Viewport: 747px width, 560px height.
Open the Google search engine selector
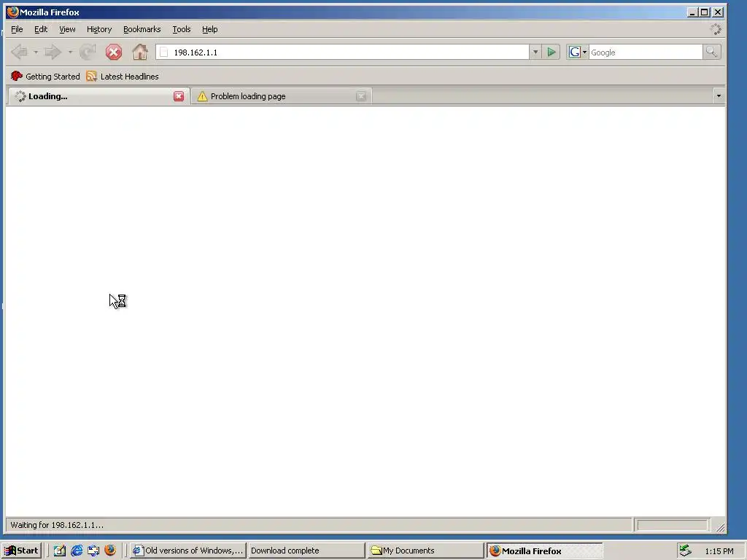(578, 52)
